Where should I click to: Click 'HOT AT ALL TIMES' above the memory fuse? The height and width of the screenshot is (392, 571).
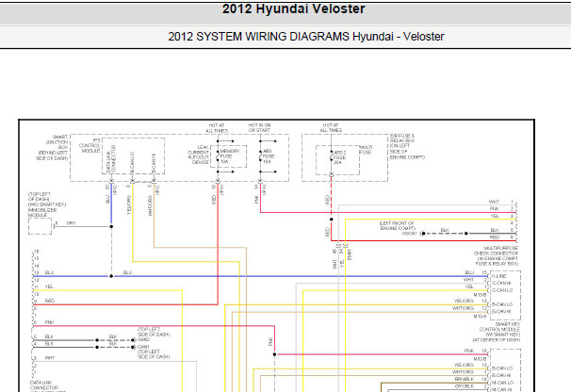(x=217, y=128)
